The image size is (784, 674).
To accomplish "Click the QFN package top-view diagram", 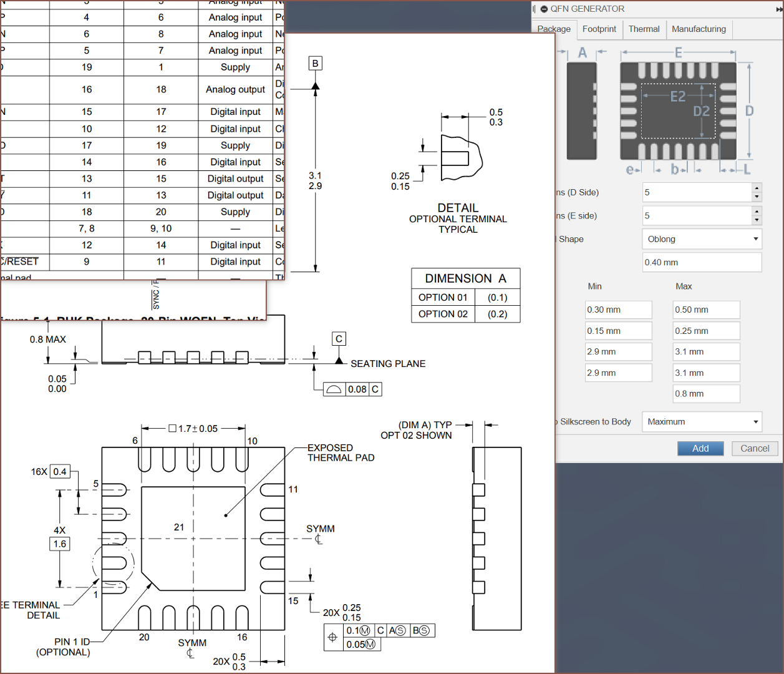I will [678, 111].
